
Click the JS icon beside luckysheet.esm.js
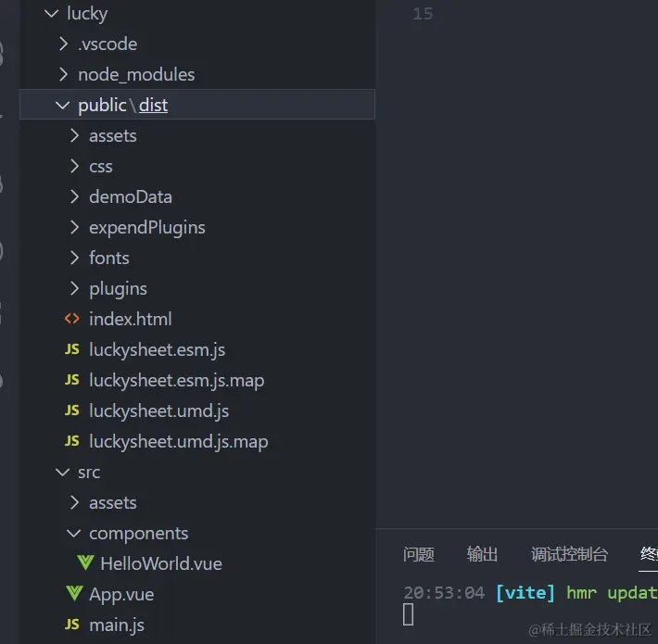pos(72,349)
